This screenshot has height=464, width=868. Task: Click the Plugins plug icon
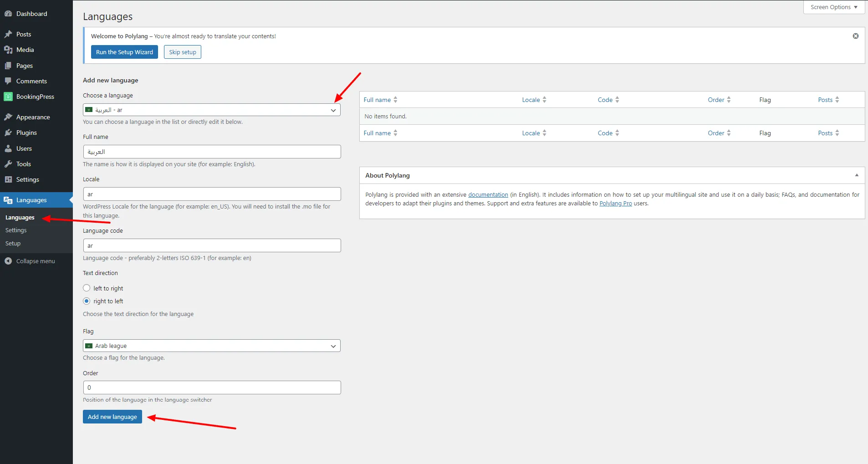(8, 133)
